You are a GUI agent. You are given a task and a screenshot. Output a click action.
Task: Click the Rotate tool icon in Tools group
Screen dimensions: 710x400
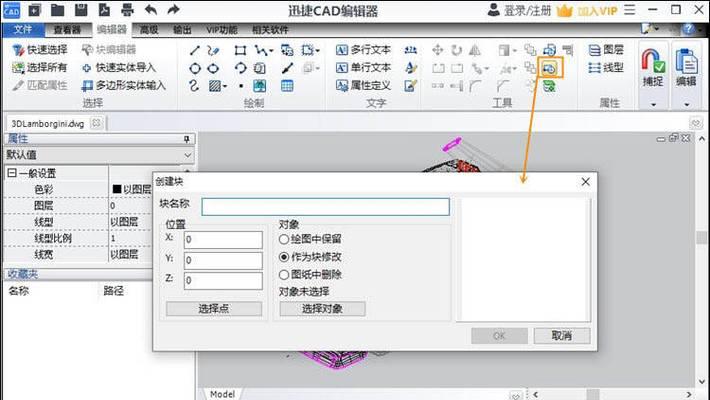point(456,50)
